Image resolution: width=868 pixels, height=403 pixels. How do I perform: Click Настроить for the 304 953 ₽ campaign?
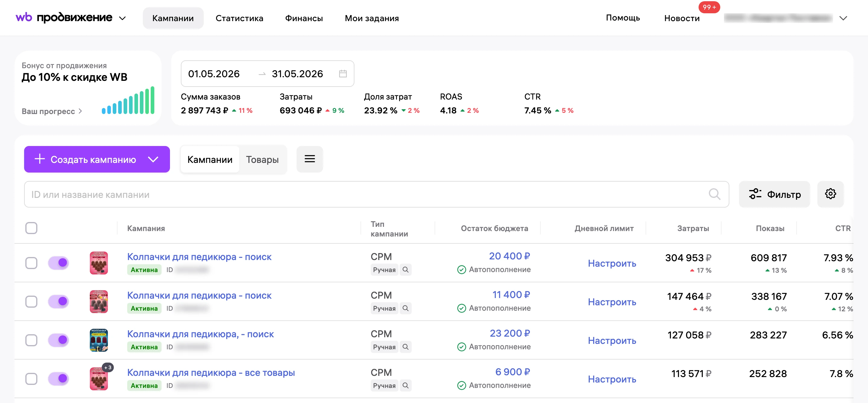coord(612,263)
